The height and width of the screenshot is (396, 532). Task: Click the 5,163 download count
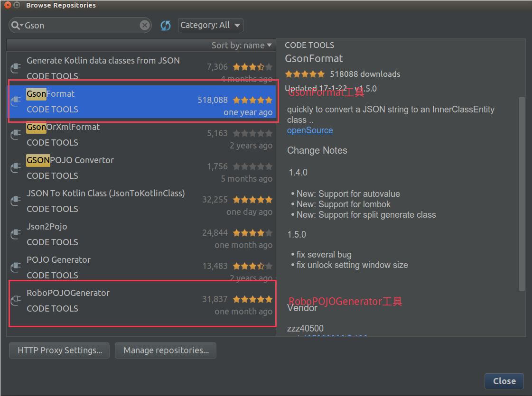(x=217, y=133)
